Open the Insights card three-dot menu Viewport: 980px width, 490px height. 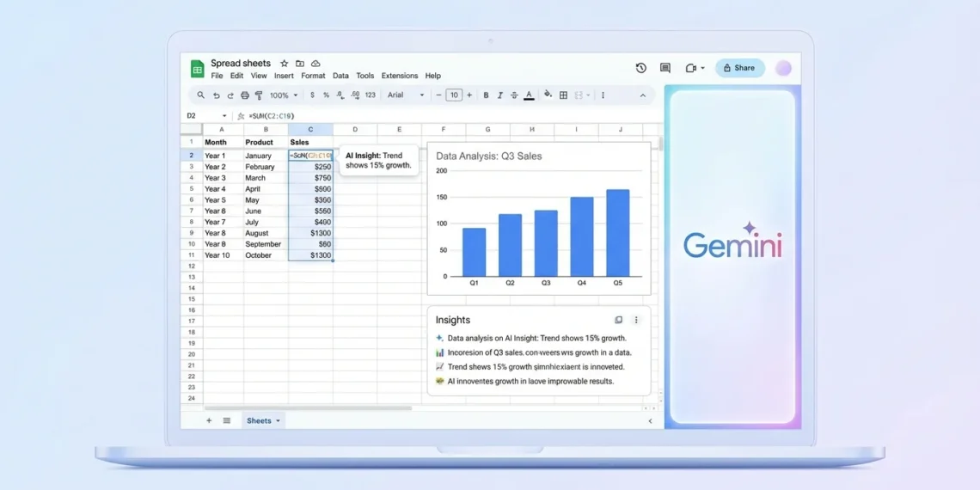[x=636, y=320]
